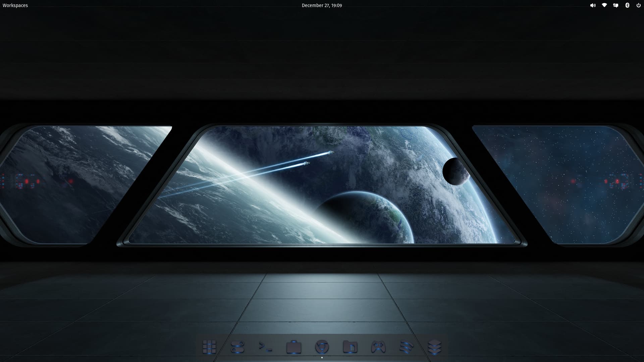Open the power menu in top bar
This screenshot has height=362, width=644.
click(x=639, y=5)
